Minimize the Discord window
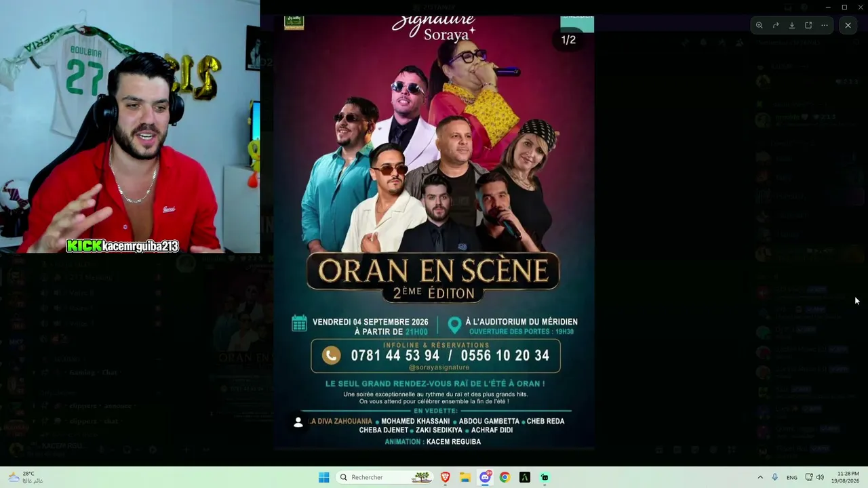This screenshot has width=868, height=488. [x=827, y=7]
